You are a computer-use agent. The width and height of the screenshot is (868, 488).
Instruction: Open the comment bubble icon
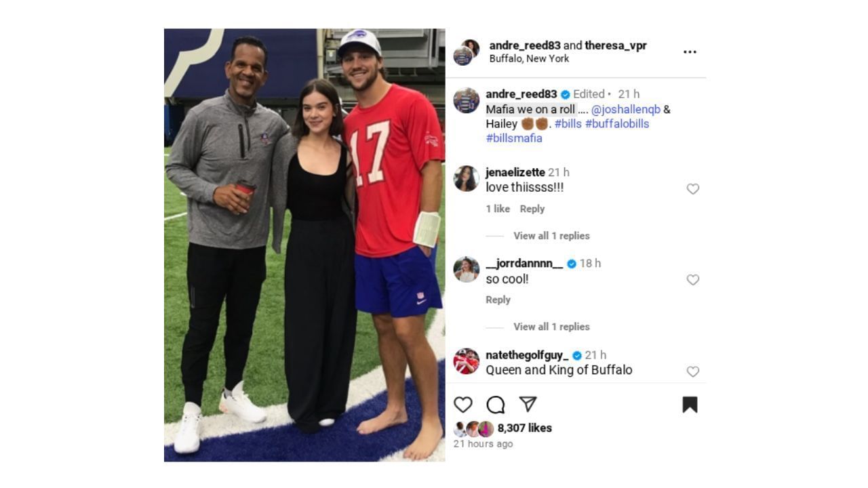click(496, 405)
